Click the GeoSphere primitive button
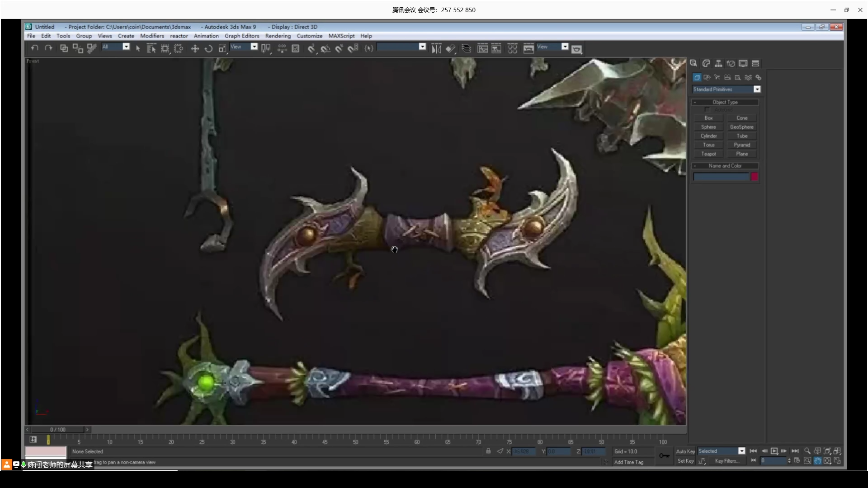 pyautogui.click(x=742, y=127)
